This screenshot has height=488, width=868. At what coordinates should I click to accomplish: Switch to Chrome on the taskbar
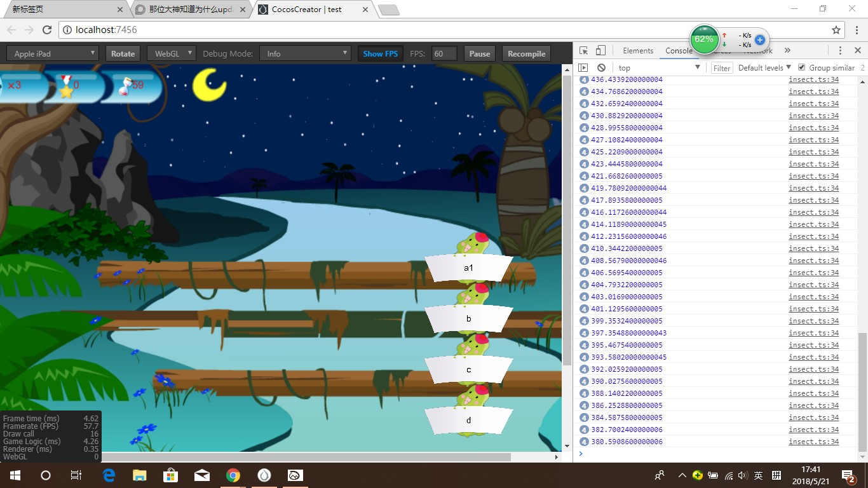(233, 475)
